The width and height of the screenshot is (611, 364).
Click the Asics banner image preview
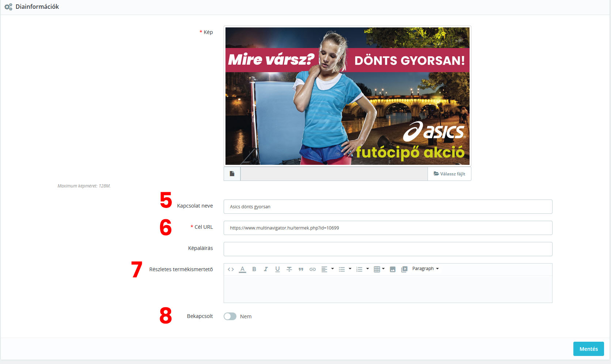pyautogui.click(x=347, y=96)
